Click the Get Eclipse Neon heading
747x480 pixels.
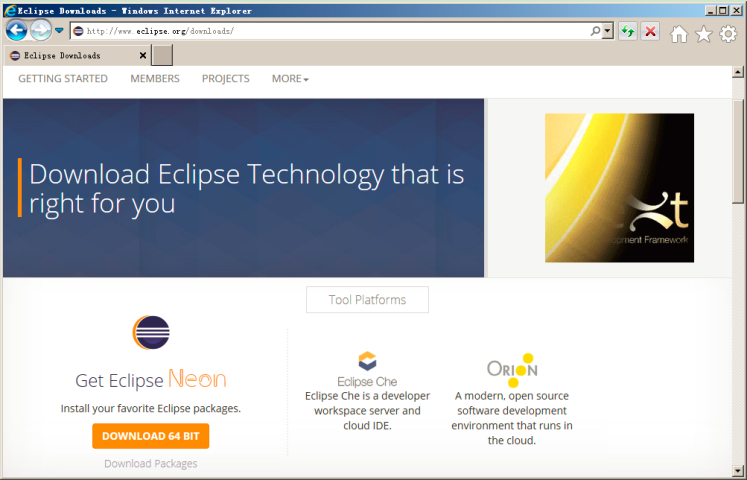151,380
